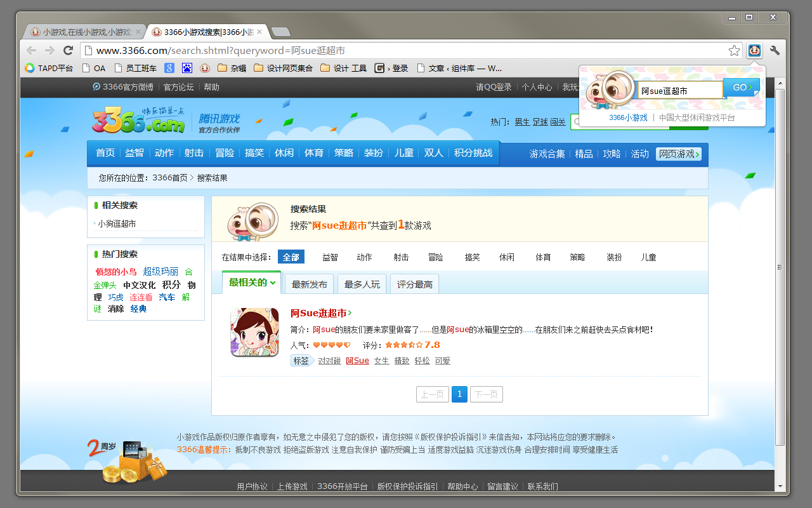Open 官方论坛 link

(x=179, y=87)
